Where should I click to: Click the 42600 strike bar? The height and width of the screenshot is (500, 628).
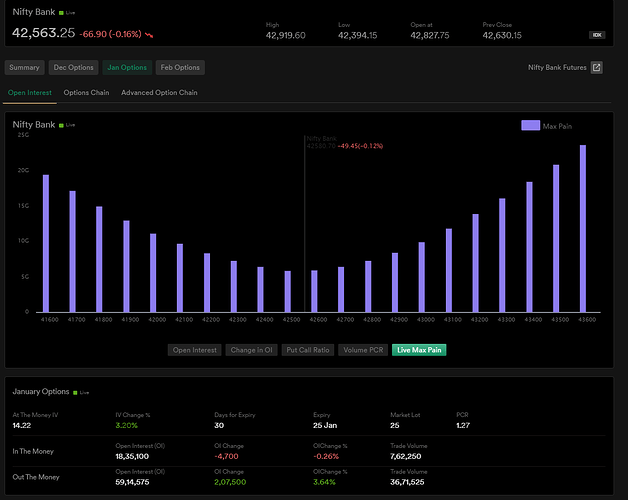[314, 291]
